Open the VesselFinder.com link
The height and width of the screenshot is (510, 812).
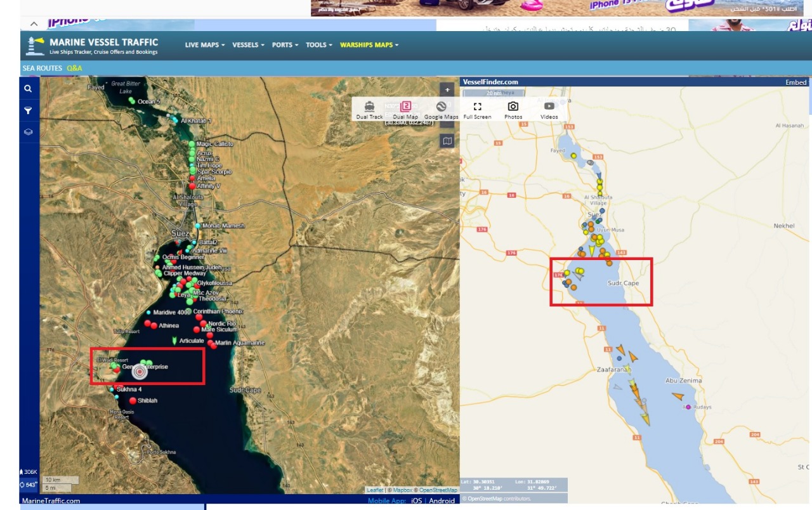click(x=490, y=82)
